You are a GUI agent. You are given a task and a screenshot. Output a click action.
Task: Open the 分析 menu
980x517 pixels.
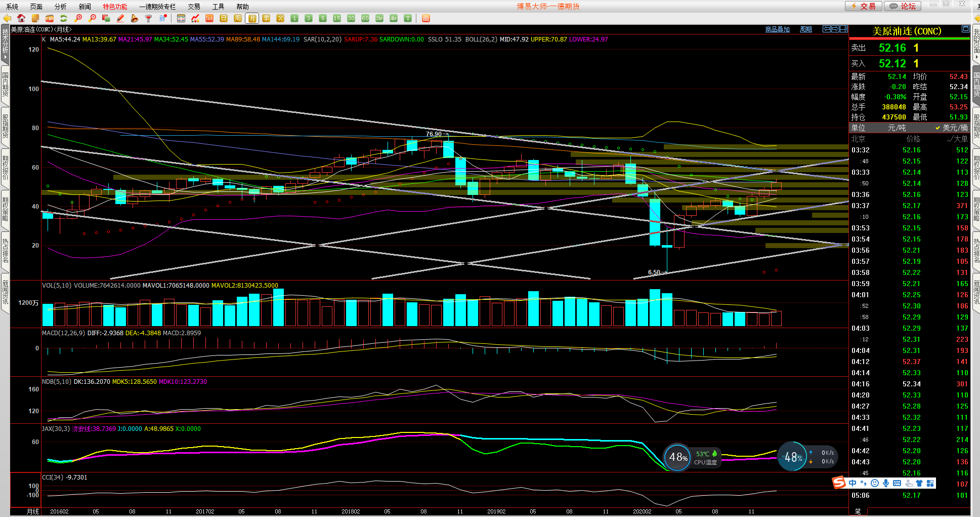pos(61,7)
